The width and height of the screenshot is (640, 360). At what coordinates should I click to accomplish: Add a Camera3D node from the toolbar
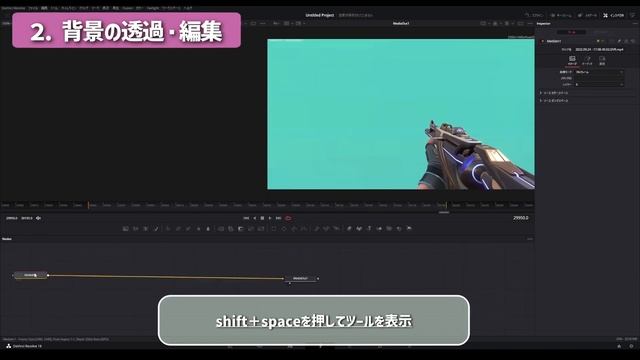[x=389, y=229]
